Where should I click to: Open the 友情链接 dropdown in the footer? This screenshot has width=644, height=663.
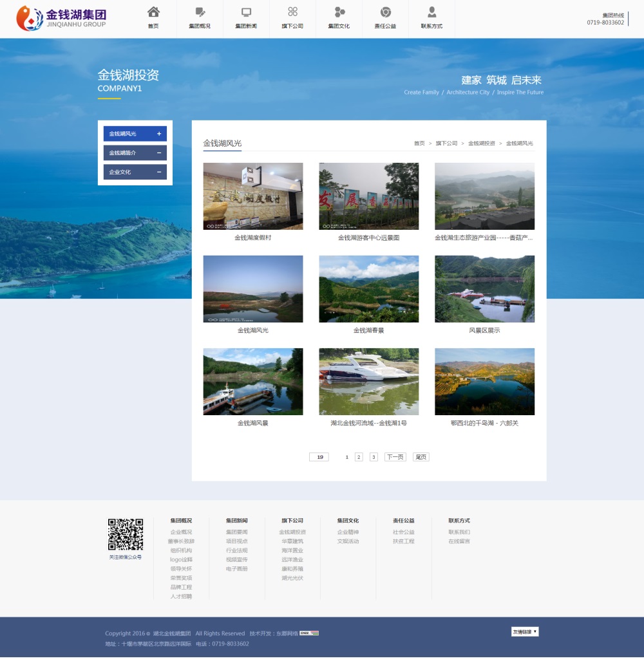pos(525,631)
